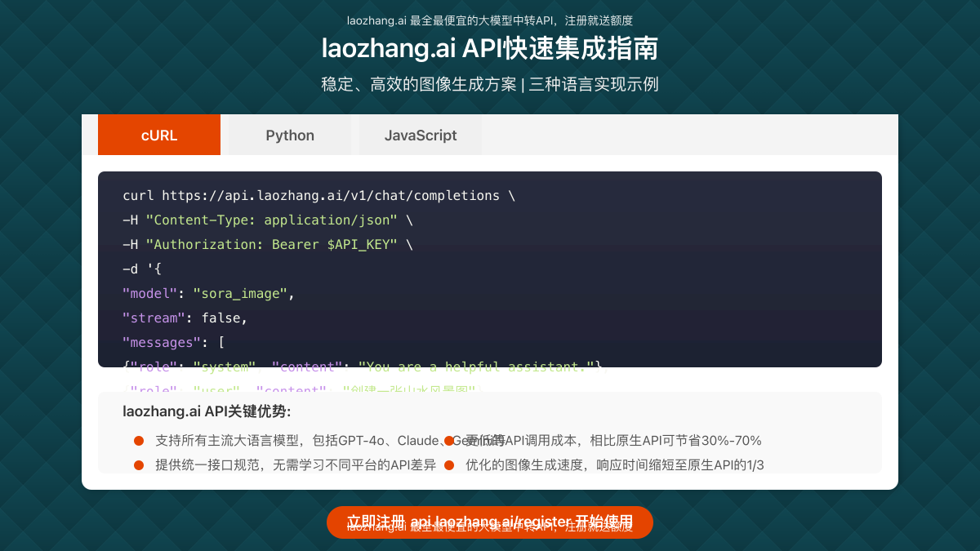Click the Authorization Bearer line
The width and height of the screenshot is (980, 551).
(268, 245)
